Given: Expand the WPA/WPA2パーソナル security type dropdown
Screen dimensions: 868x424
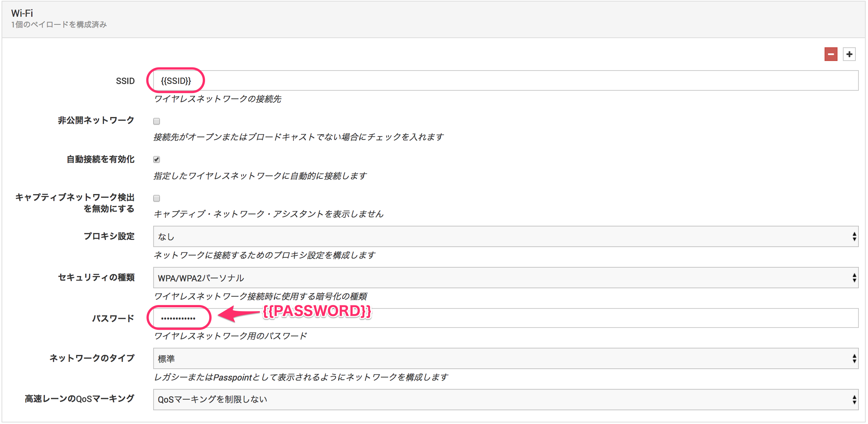Looking at the screenshot, I should click(x=505, y=278).
